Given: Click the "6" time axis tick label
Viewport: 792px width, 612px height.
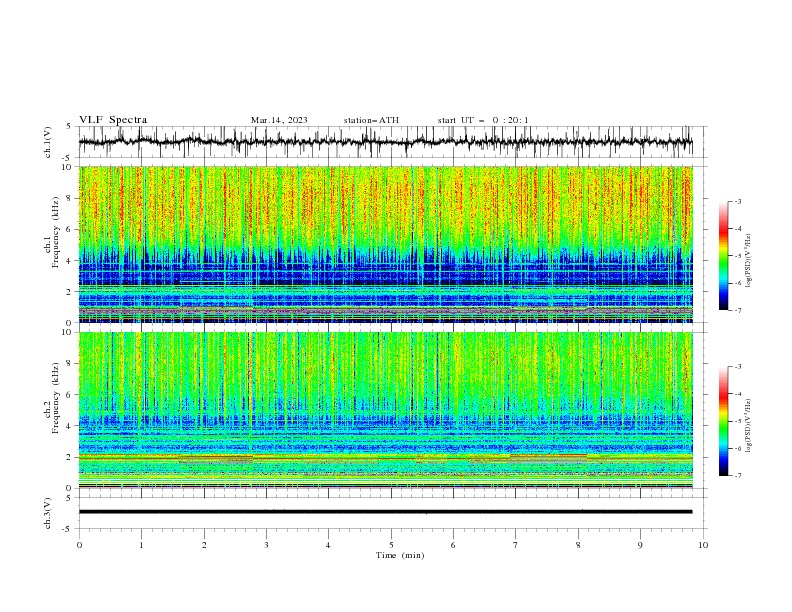Looking at the screenshot, I should point(453,545).
